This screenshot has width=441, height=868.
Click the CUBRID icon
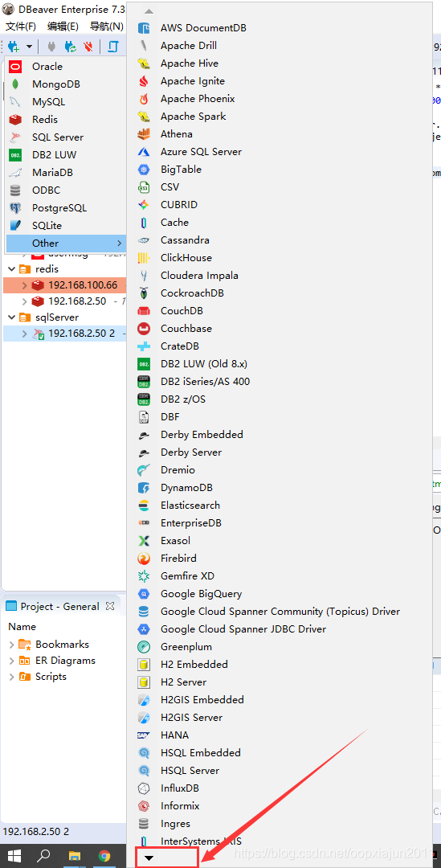coord(144,205)
